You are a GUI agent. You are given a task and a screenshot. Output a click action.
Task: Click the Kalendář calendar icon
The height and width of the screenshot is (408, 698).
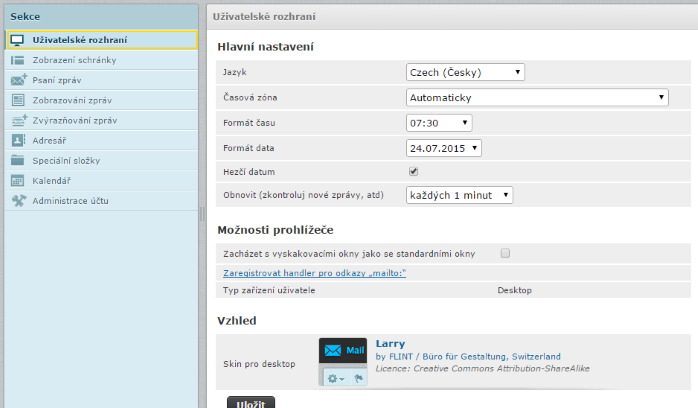[17, 181]
